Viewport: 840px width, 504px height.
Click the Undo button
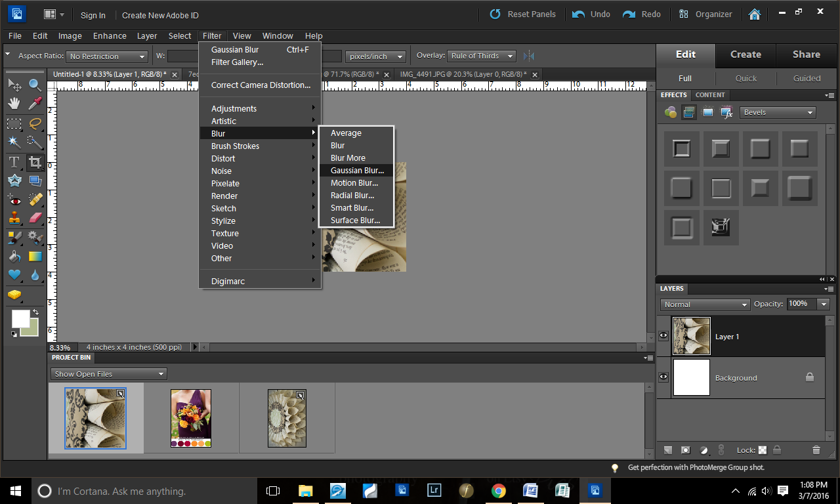(x=591, y=14)
